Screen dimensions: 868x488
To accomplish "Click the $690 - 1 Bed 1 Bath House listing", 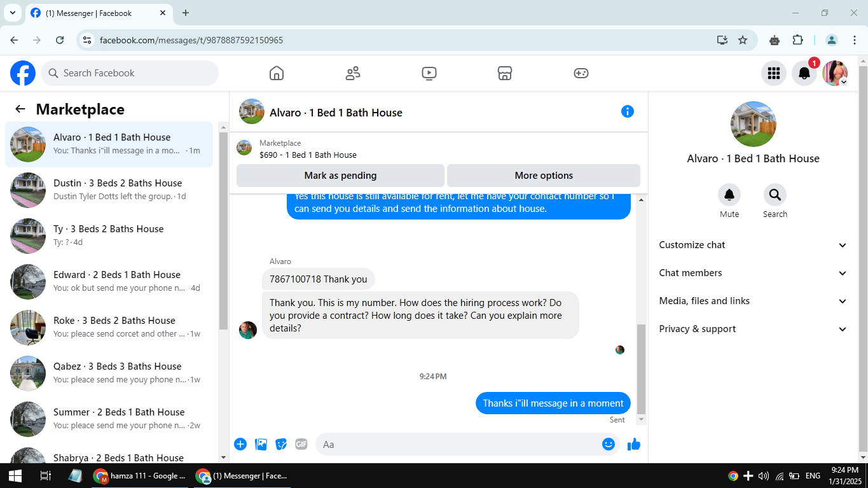I will tap(308, 155).
